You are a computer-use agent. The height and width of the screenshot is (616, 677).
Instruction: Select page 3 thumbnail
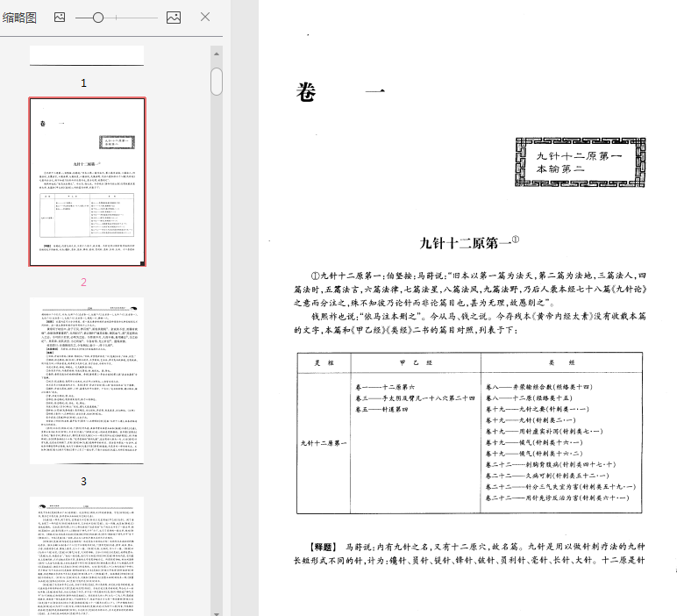tap(87, 381)
